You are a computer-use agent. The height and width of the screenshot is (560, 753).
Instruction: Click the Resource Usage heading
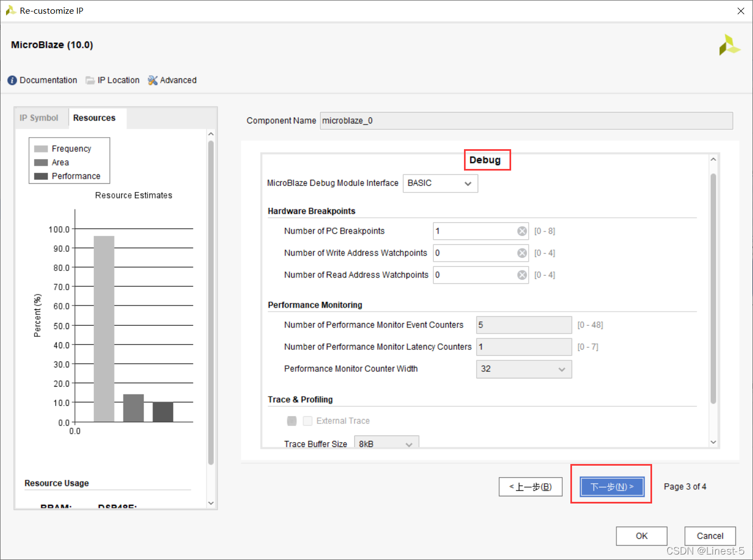pos(56,483)
